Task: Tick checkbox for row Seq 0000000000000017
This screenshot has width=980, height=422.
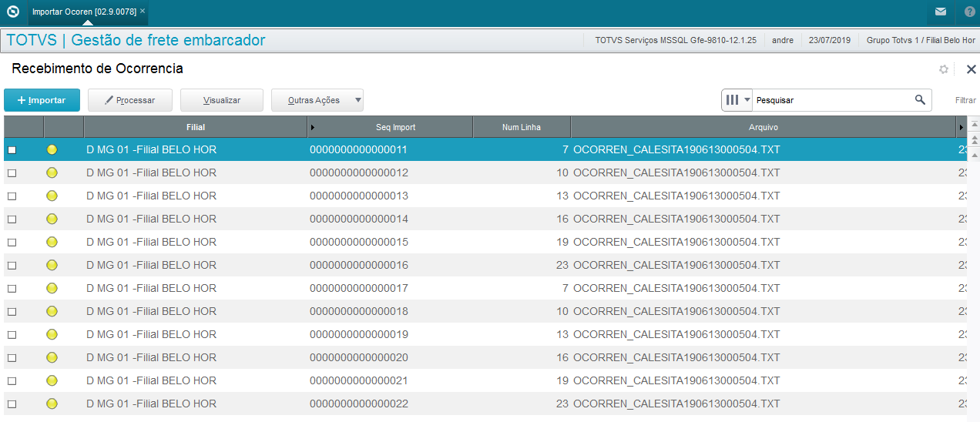Action: point(12,288)
